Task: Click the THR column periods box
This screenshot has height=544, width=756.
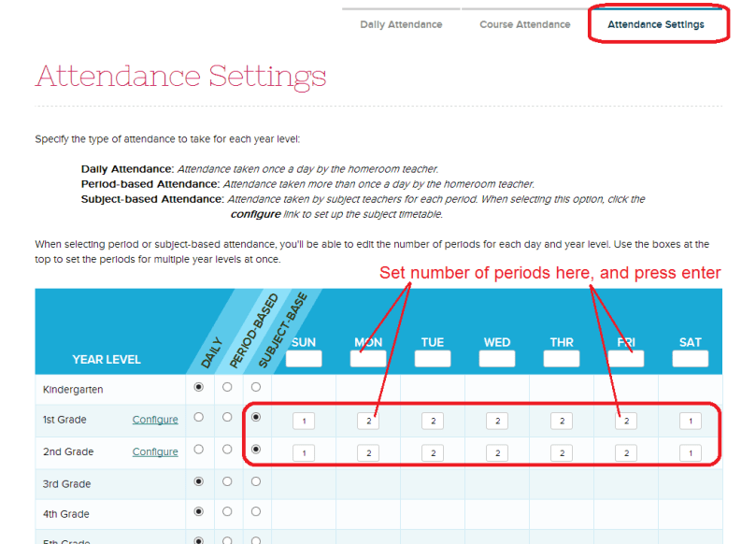Action: [x=561, y=357]
